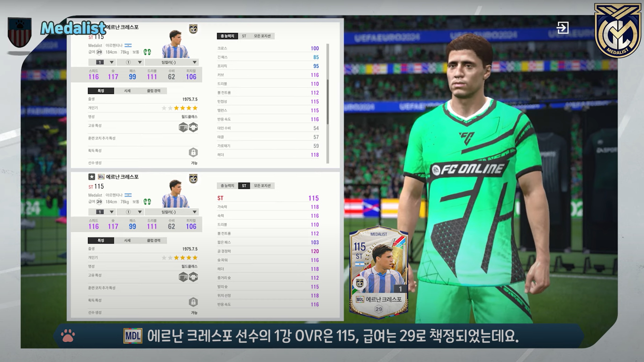This screenshot has width=644, height=362.
Task: Click the Medalist season badge on lower card
Action: point(193,179)
